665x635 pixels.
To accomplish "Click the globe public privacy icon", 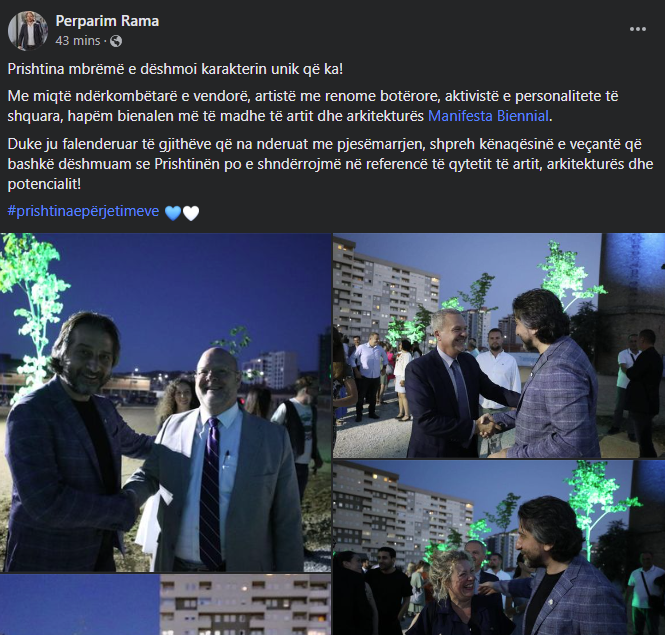I will coord(116,41).
